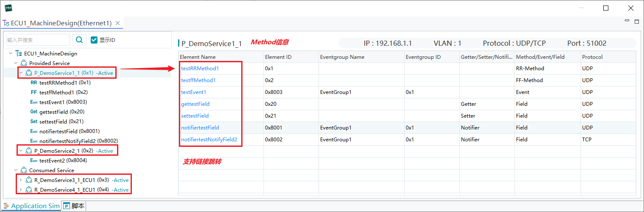Click the Method/Event/Field column header
Screen dimensions: 644x212
pos(547,57)
